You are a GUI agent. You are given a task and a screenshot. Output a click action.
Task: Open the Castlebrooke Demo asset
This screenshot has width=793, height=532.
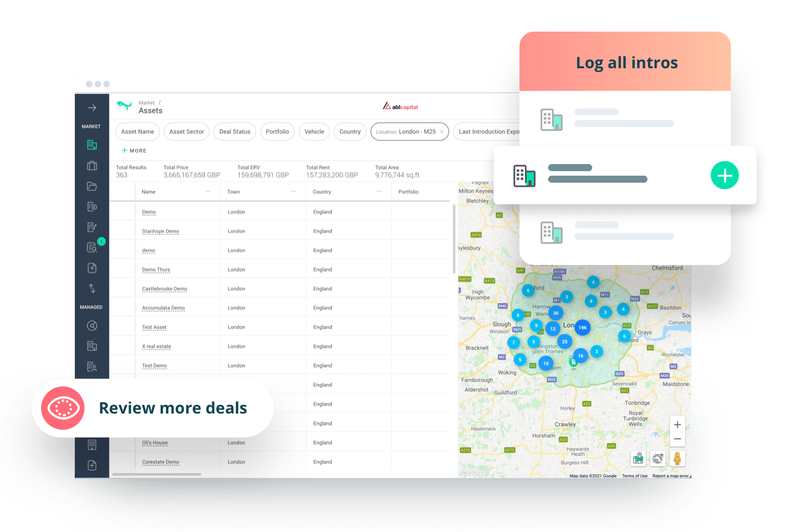pyautogui.click(x=165, y=289)
